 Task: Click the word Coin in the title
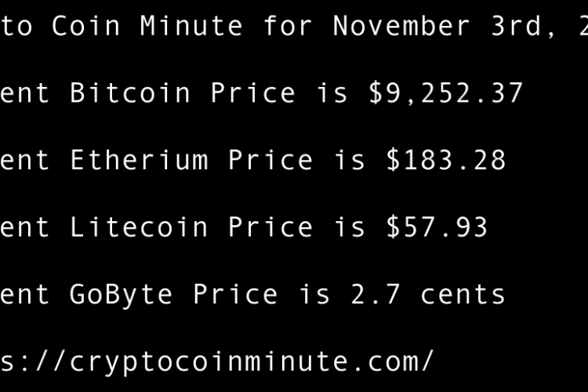(86, 26)
